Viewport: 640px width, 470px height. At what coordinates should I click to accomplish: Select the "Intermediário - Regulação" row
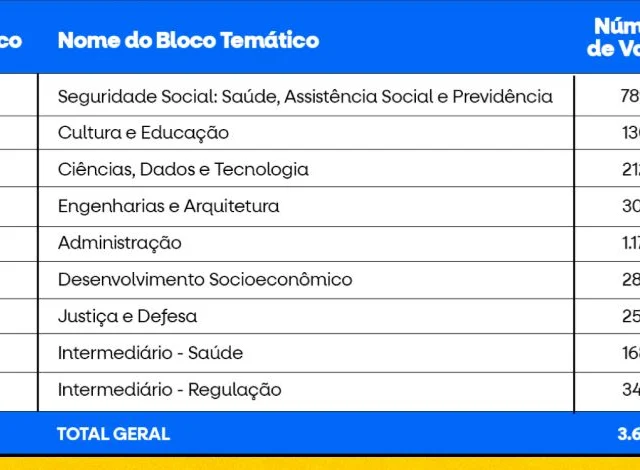169,390
